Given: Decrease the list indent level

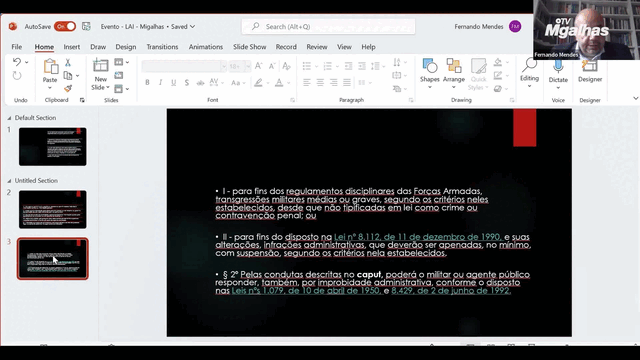Looking at the screenshot, I should tap(348, 66).
